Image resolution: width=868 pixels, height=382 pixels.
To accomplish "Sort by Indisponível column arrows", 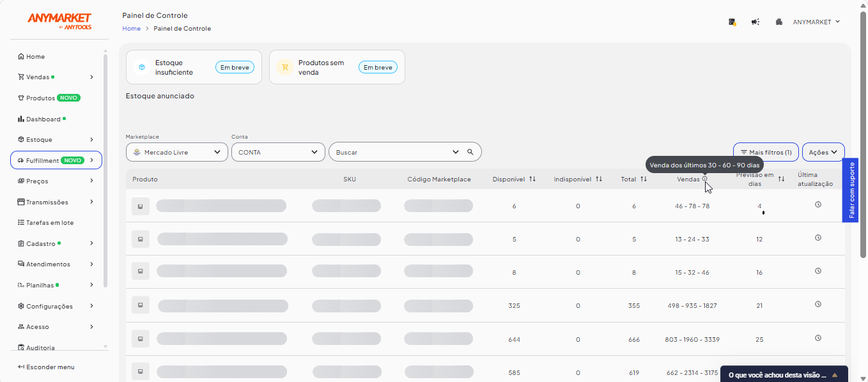I will click(x=599, y=180).
